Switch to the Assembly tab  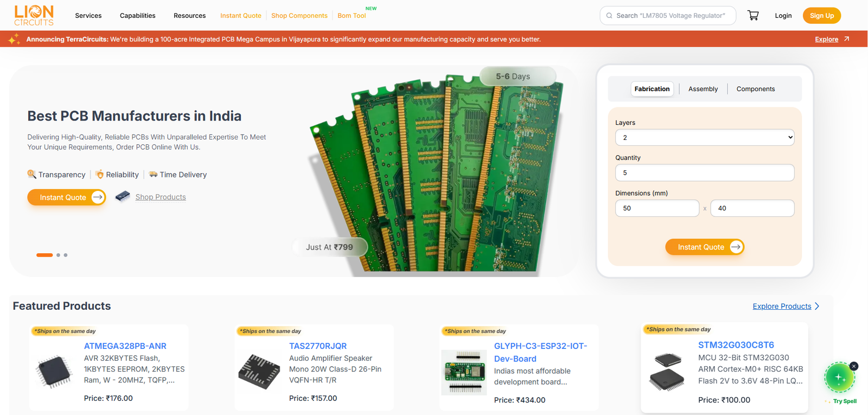[x=703, y=89]
